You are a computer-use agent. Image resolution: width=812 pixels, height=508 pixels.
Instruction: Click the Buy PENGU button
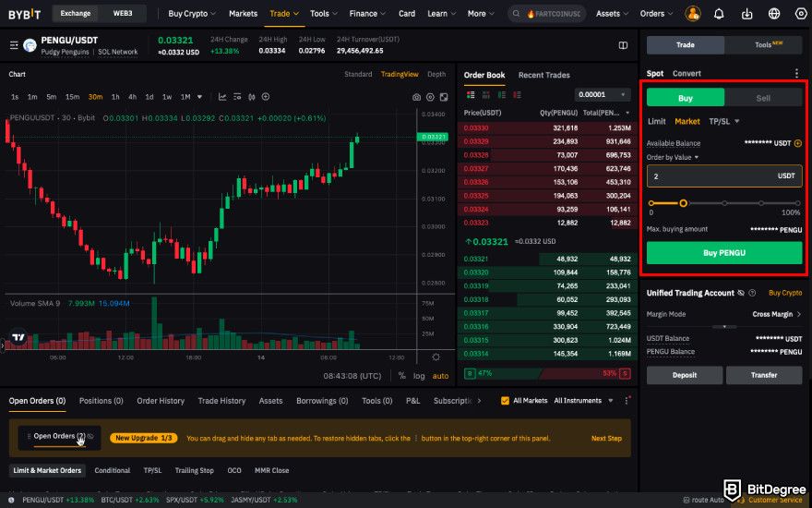point(724,253)
